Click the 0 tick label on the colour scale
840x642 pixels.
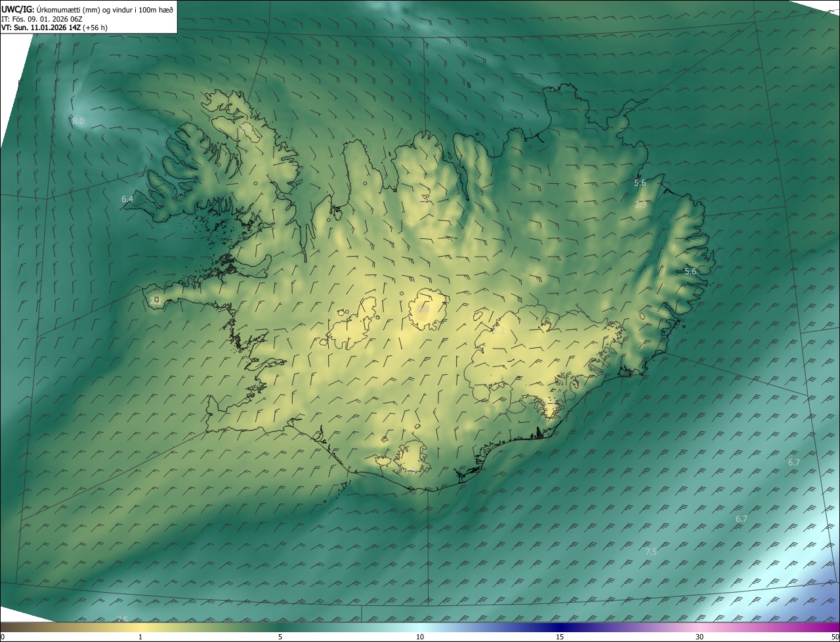[x=3, y=637]
